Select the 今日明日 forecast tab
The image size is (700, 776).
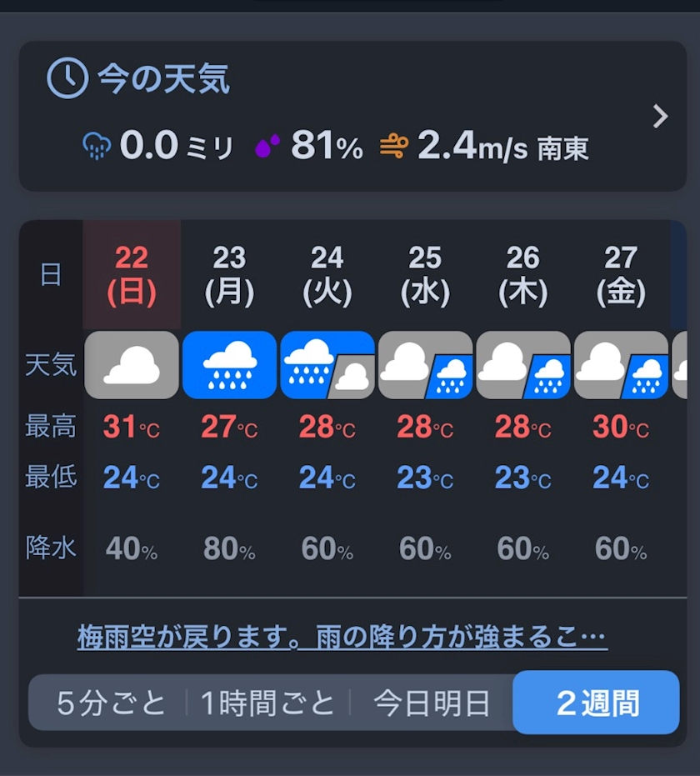point(431,703)
